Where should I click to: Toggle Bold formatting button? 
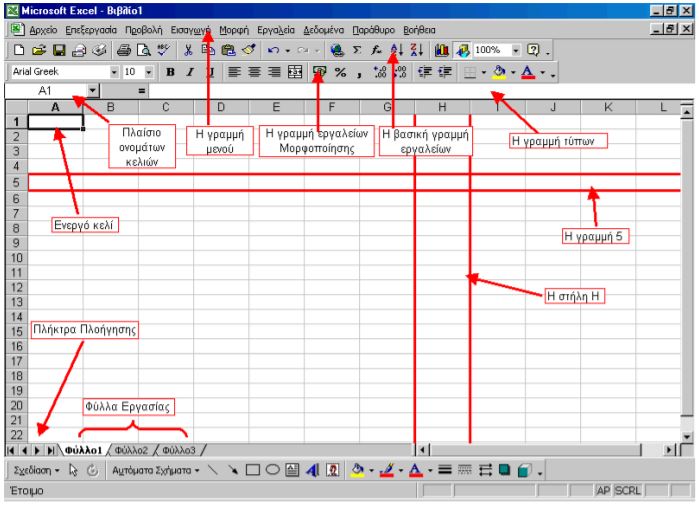(171, 72)
